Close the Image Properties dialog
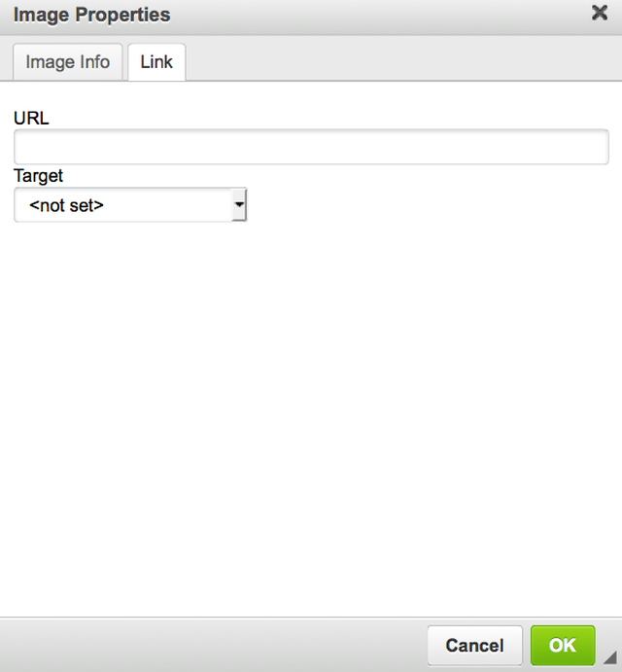Viewport: 622px width, 672px height. pyautogui.click(x=599, y=14)
